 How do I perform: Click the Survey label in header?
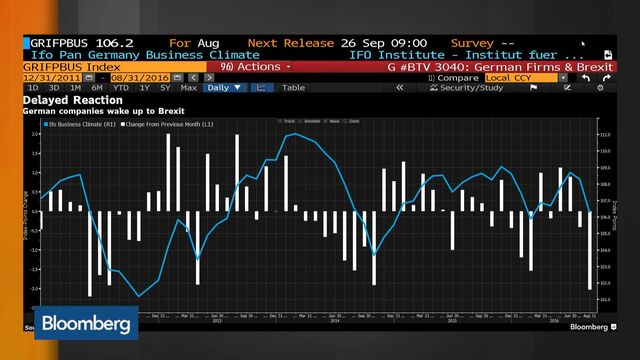[472, 43]
